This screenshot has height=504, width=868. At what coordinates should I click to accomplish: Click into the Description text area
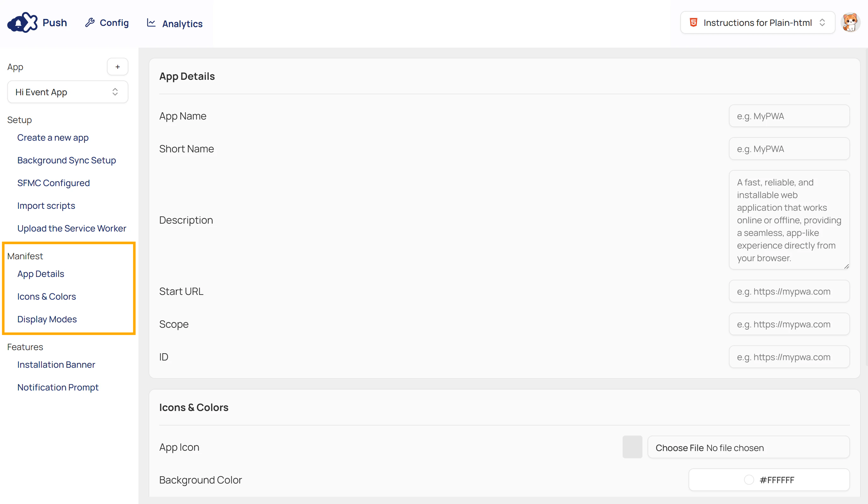click(789, 220)
